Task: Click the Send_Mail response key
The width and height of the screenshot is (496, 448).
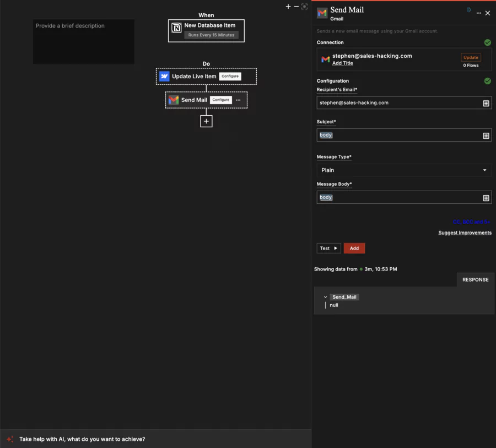Action: [344, 297]
